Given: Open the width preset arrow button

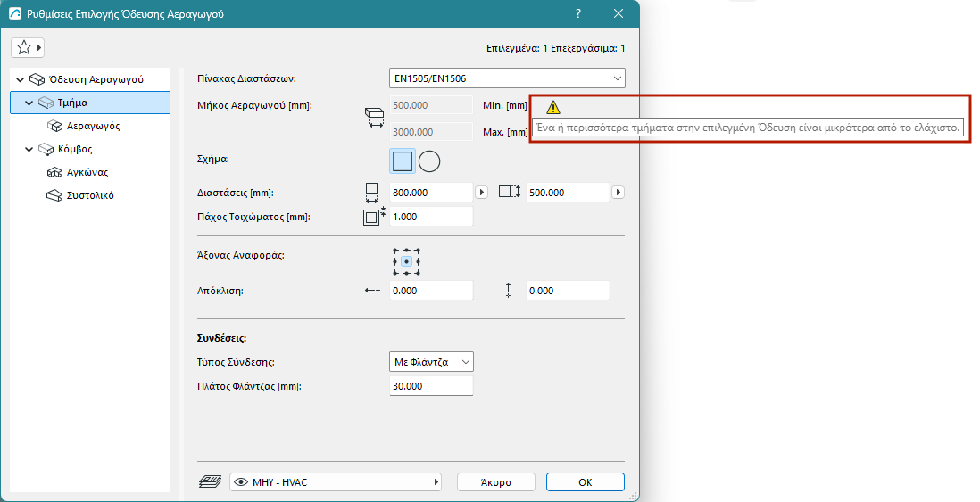Looking at the screenshot, I should [481, 193].
